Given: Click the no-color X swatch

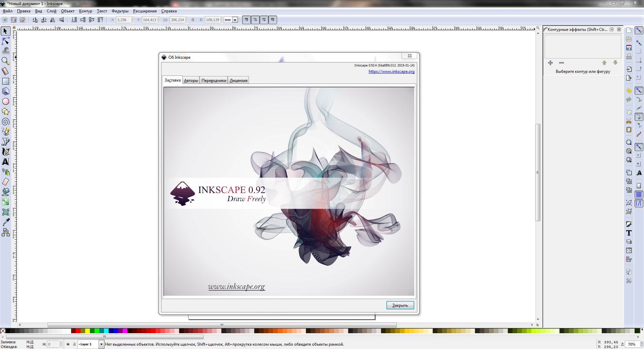Looking at the screenshot, I should tap(3, 331).
